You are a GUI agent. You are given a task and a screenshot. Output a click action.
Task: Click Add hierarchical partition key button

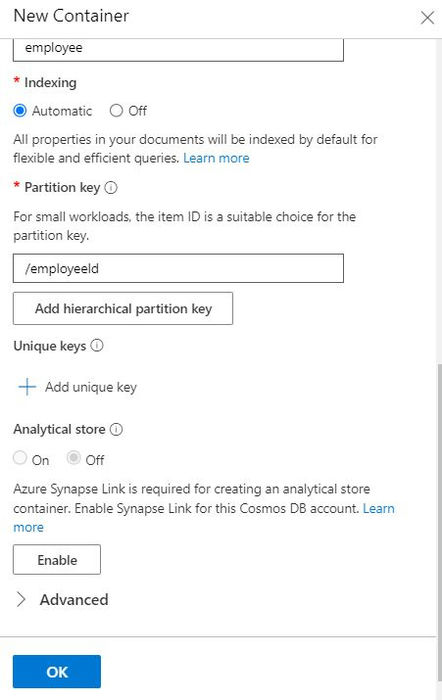(x=123, y=308)
